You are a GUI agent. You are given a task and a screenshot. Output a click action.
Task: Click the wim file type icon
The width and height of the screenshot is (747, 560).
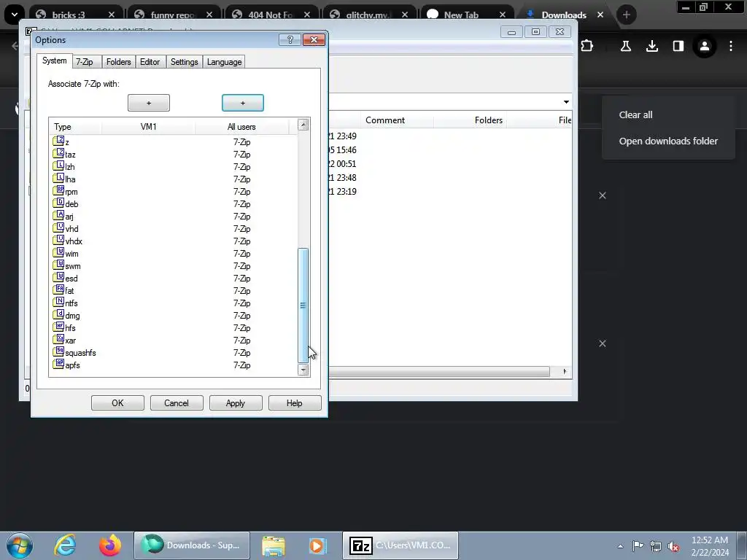tap(58, 253)
